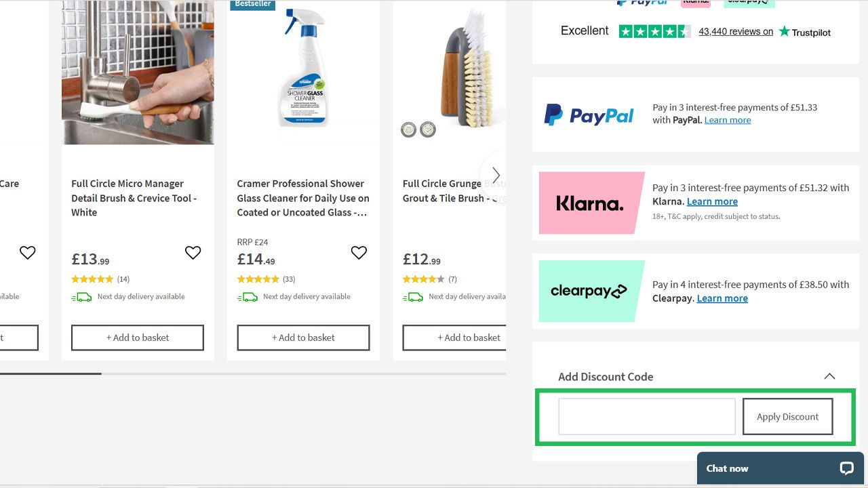This screenshot has height=488, width=868.
Task: Open the 43,440 reviews link
Action: [735, 31]
